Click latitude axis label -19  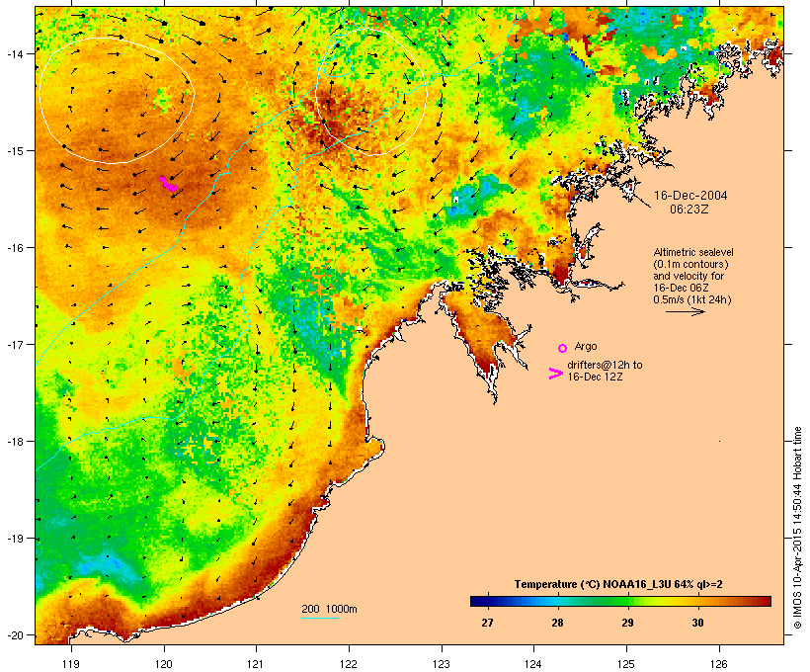tap(14, 539)
